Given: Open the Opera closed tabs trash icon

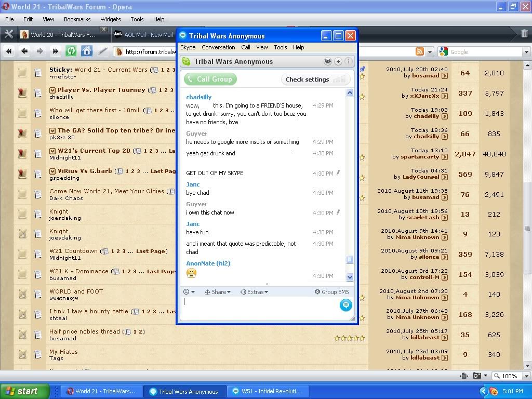Looking at the screenshot, I should tap(524, 33).
